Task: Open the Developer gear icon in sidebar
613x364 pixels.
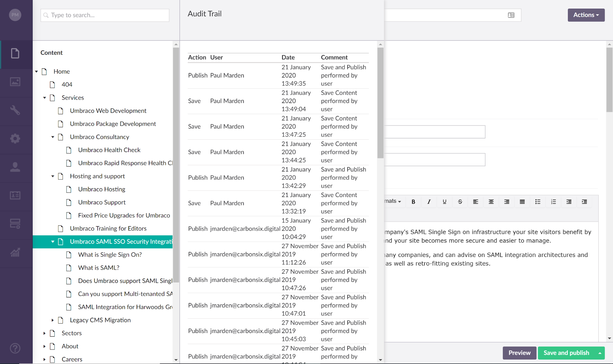Action: pyautogui.click(x=15, y=138)
